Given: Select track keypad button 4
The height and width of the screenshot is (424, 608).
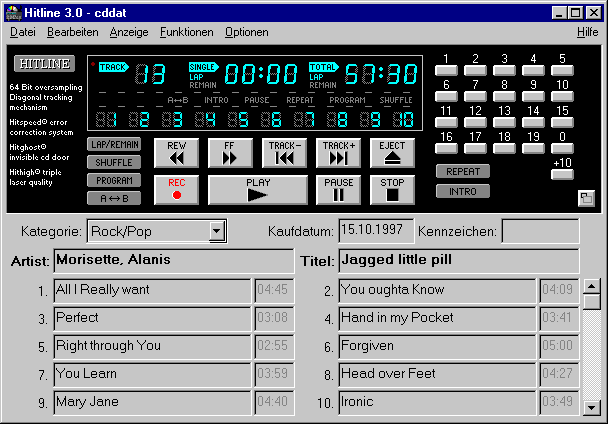Looking at the screenshot, I should tap(533, 70).
